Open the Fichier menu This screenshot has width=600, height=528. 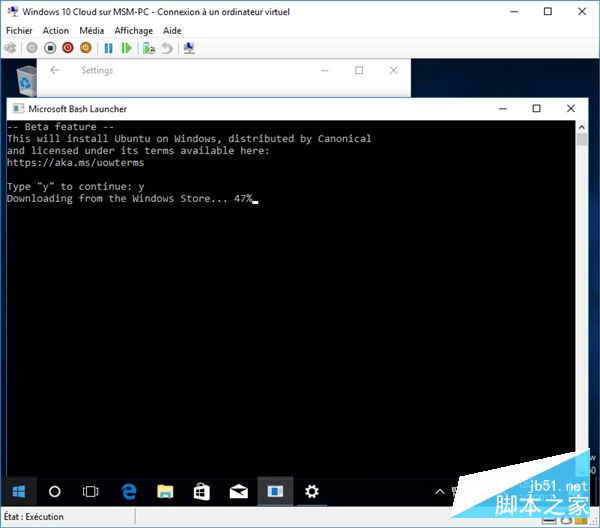pyautogui.click(x=19, y=31)
